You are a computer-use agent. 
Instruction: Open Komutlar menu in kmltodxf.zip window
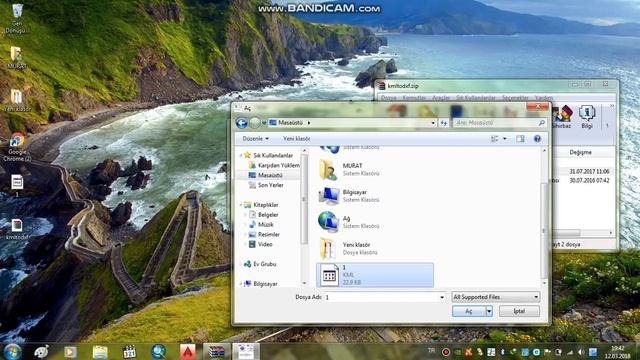coord(414,98)
